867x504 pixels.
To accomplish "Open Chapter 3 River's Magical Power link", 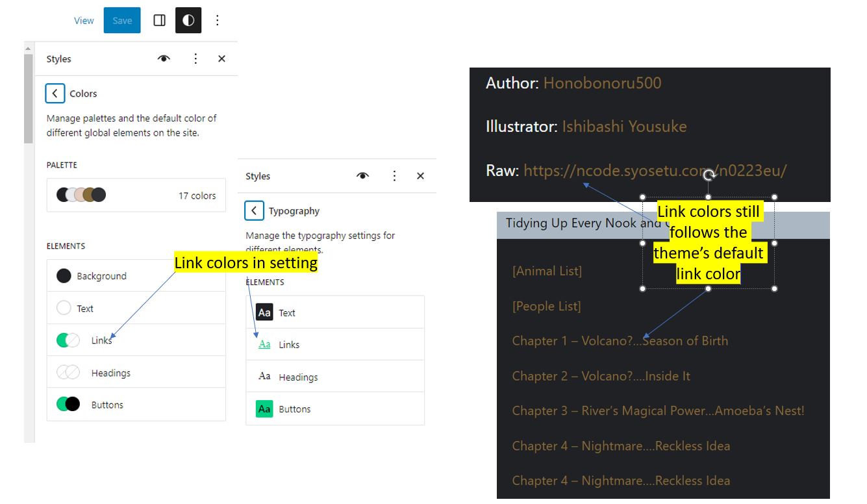I will coord(658,411).
